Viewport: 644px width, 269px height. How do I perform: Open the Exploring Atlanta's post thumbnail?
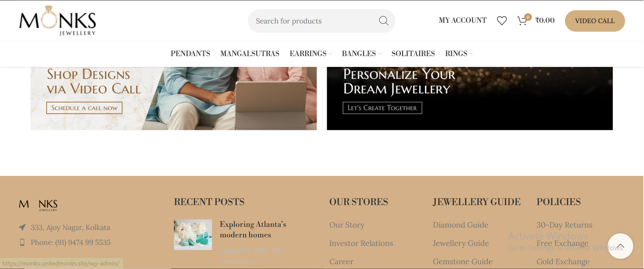[193, 234]
